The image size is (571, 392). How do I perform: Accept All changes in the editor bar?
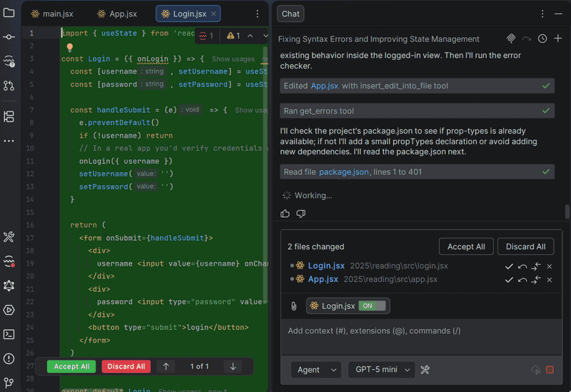coord(71,366)
